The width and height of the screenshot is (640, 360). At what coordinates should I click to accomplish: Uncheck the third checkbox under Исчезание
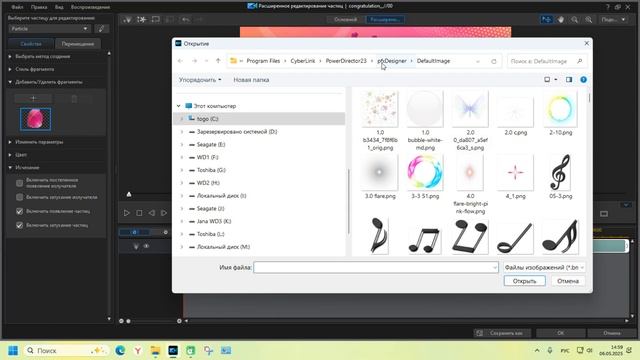[19, 211]
